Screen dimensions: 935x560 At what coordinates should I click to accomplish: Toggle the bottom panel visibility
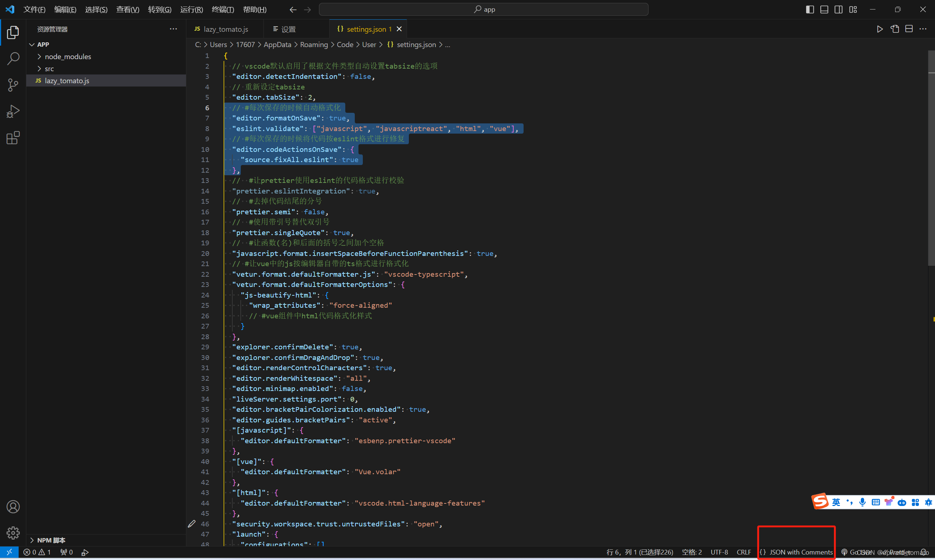[824, 9]
